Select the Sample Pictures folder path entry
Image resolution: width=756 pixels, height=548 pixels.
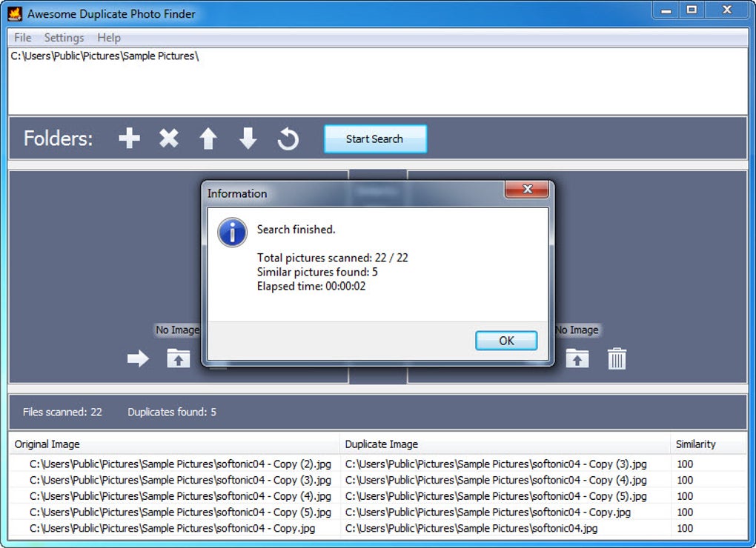[105, 56]
